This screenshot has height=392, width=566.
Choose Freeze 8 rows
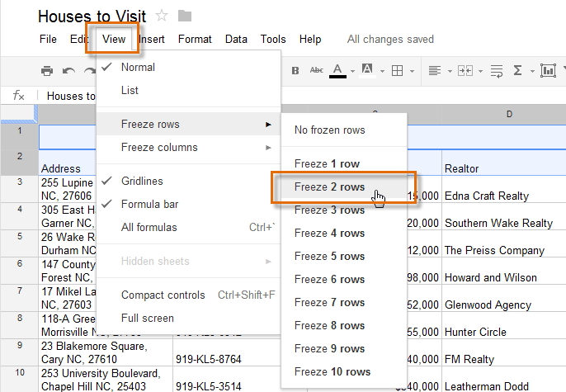pyautogui.click(x=344, y=326)
